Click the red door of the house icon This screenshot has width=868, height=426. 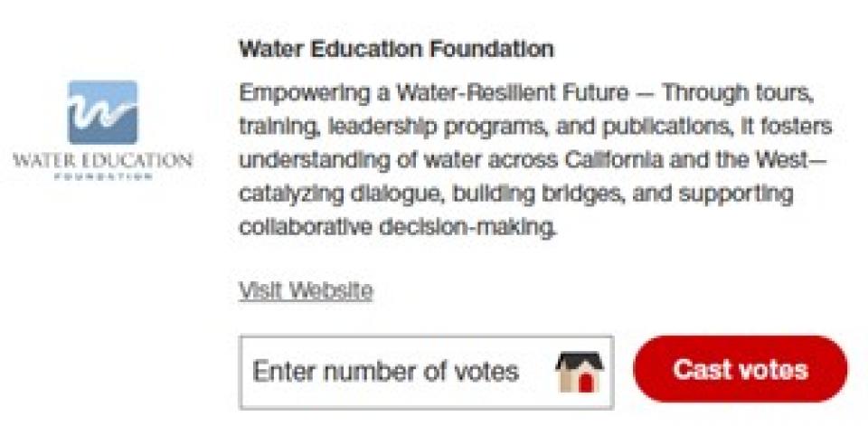coord(585,383)
